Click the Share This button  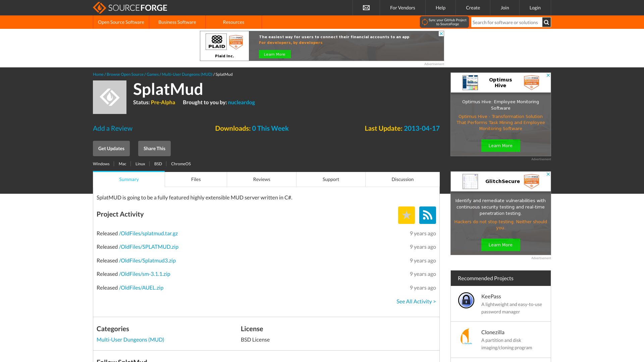coord(154,148)
